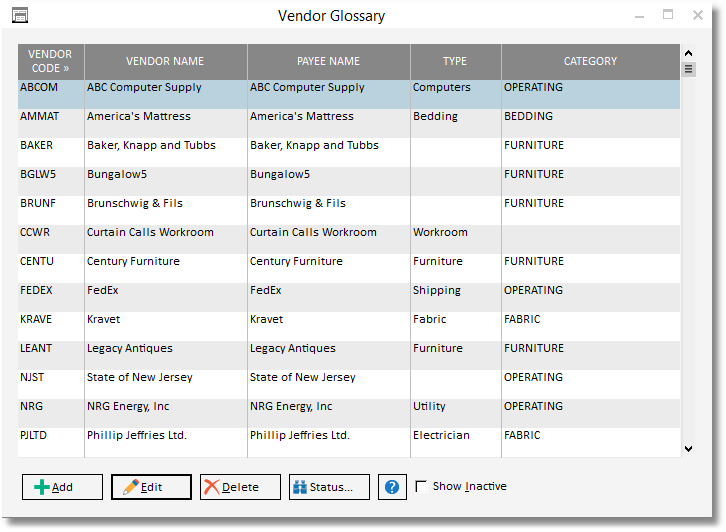Sort by the Payee Name column header
Screen dimensions: 726x532
[329, 61]
